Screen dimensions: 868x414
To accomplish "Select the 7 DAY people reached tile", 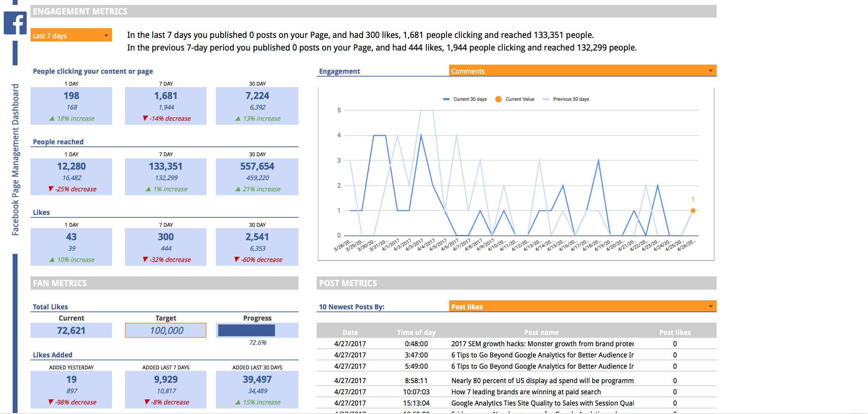I will click(166, 177).
